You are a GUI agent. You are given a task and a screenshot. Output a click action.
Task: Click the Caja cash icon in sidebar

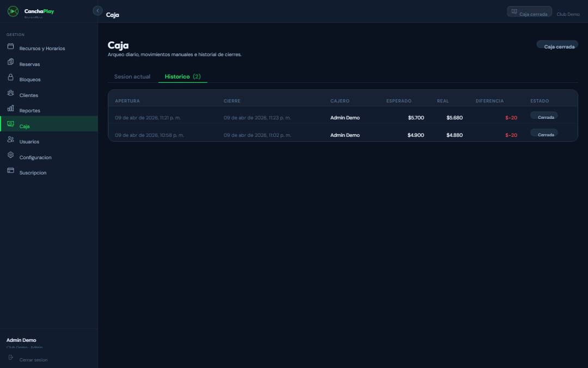tap(10, 124)
